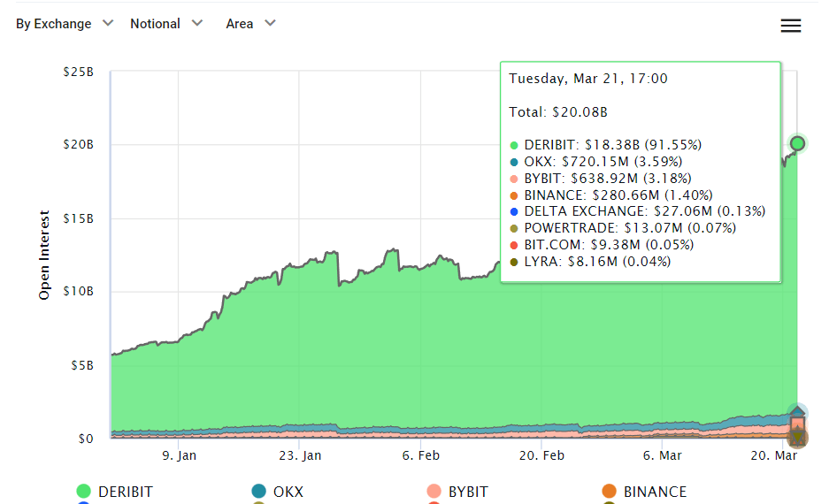Screen dimensions: 829x504
Task: Click the teal OKX legend circle
Action: pos(259,492)
